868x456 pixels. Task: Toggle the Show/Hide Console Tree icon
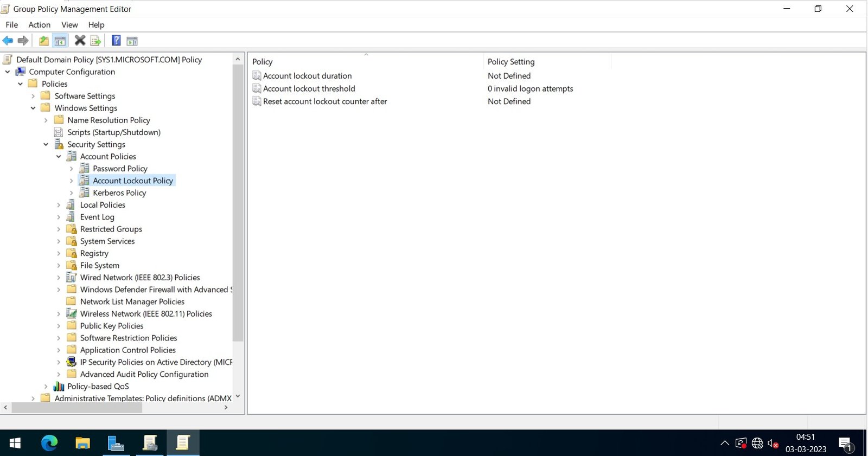point(60,41)
